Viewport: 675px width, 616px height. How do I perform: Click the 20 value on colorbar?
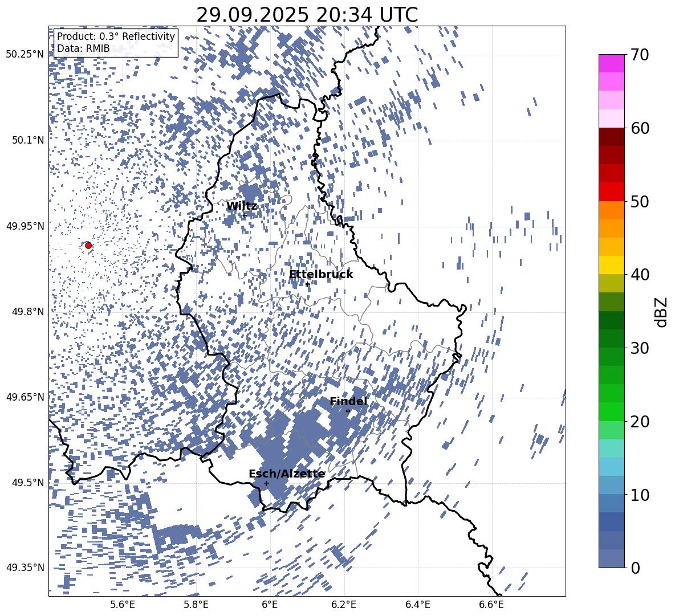[x=640, y=422]
